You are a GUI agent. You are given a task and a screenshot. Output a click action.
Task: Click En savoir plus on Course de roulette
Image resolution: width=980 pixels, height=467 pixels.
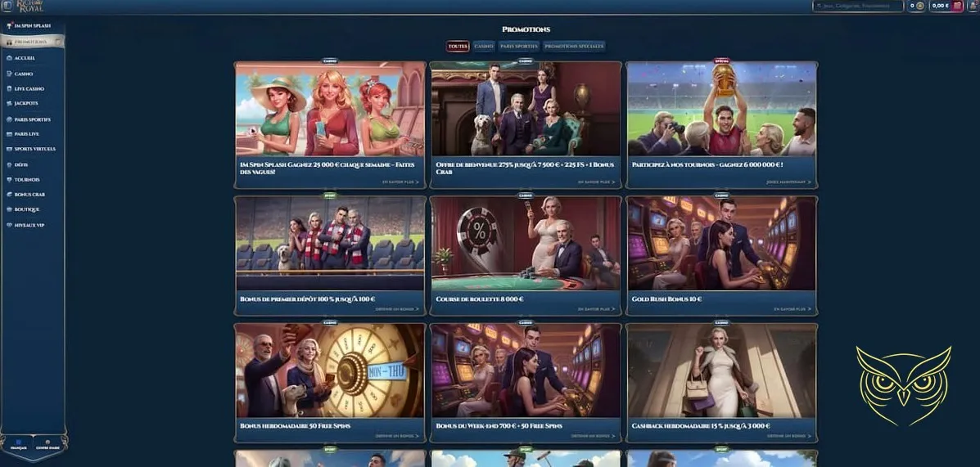coord(595,309)
